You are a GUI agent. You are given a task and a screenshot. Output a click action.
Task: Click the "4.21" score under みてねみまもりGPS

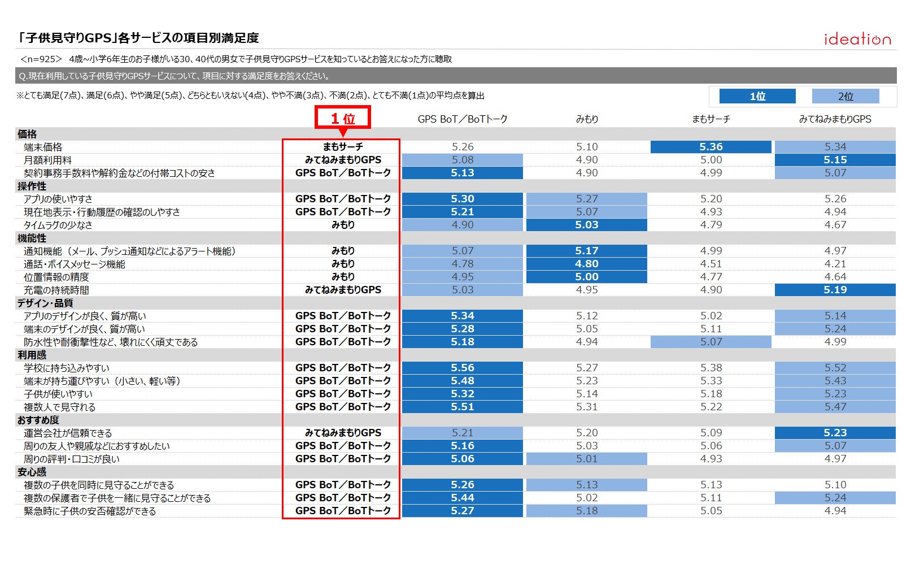(835, 264)
